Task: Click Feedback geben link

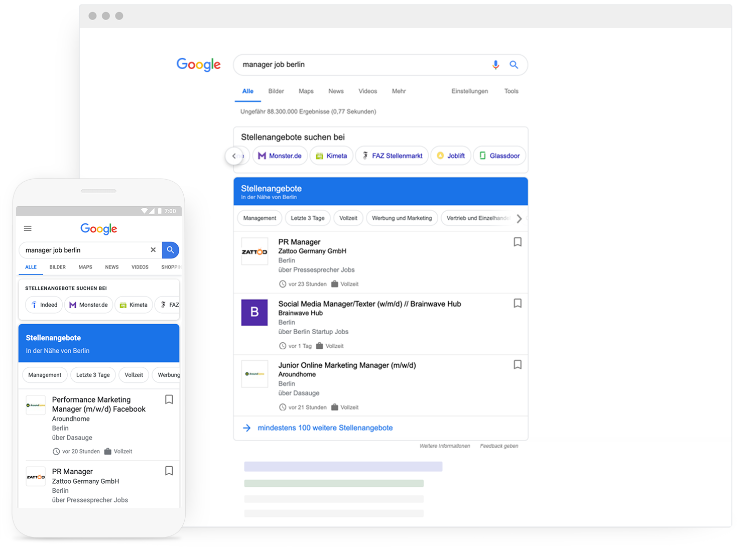Action: point(499,446)
